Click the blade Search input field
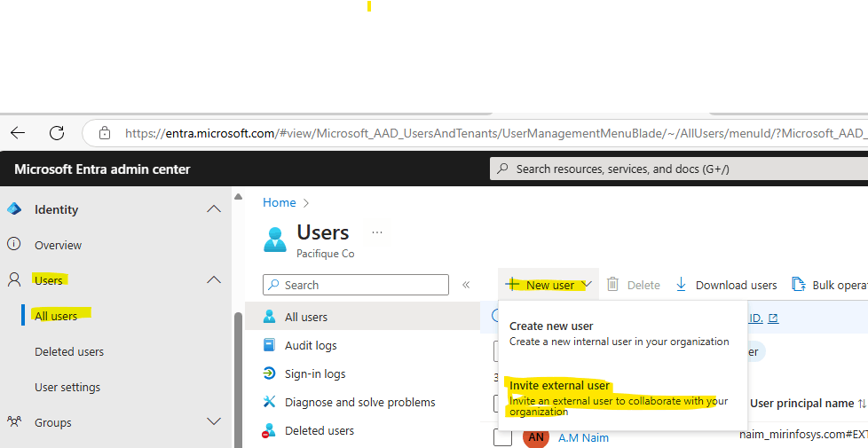 356,285
